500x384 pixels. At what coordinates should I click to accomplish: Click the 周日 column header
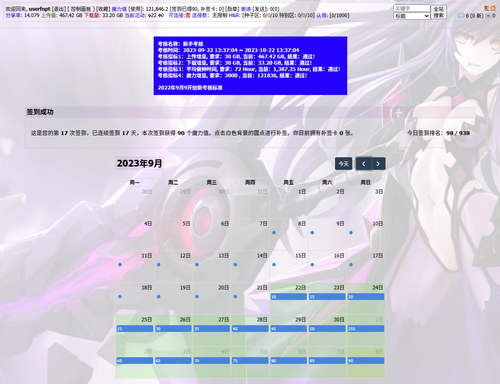coord(366,182)
